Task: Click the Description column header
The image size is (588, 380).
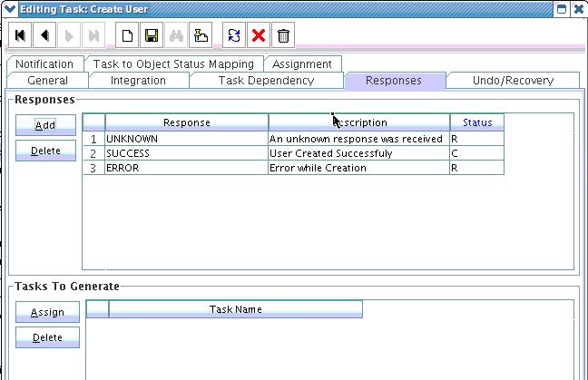Action: coord(359,122)
